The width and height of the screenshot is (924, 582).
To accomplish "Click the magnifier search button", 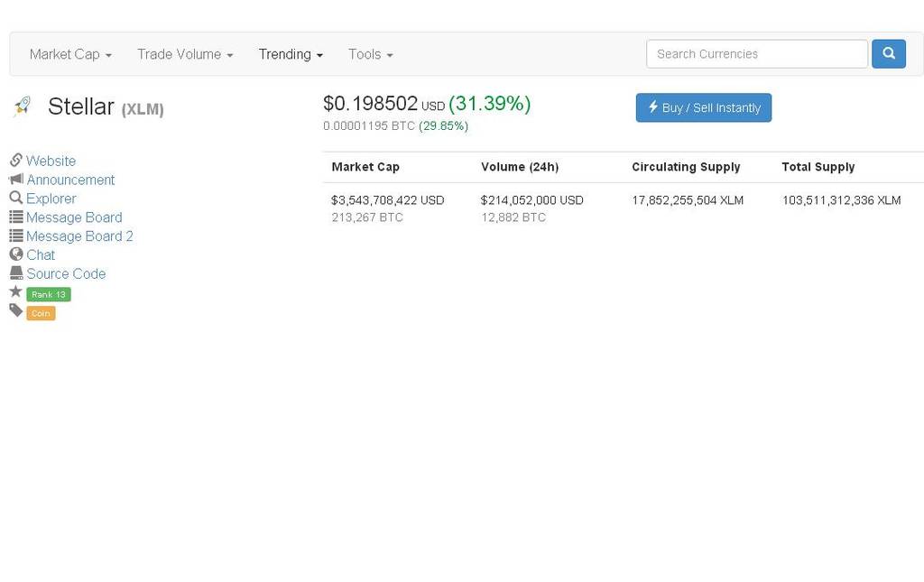I will 889,53.
